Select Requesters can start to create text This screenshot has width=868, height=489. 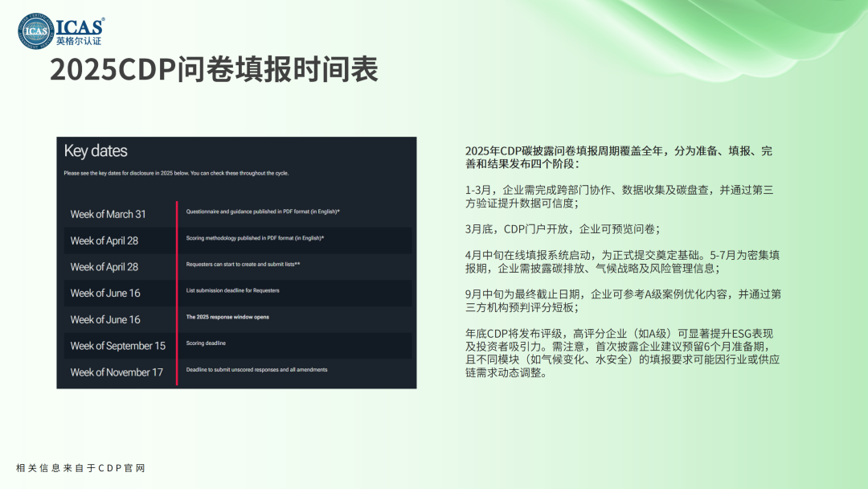[x=243, y=264]
